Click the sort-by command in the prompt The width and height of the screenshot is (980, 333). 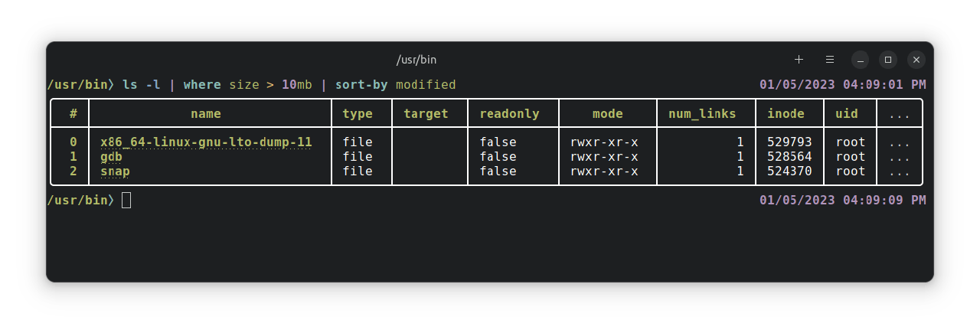click(361, 84)
